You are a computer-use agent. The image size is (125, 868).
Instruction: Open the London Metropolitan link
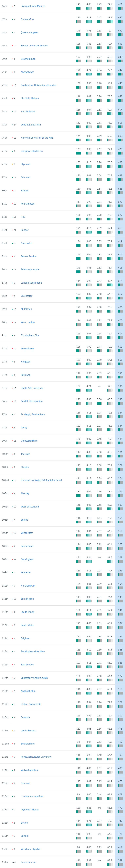click(32, 796)
